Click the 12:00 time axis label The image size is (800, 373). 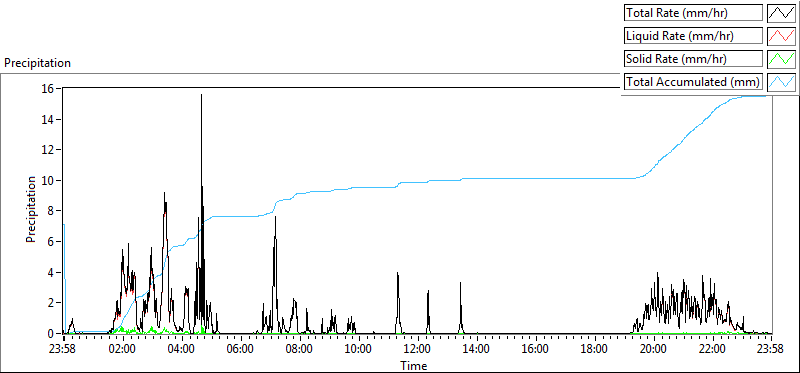tap(418, 350)
